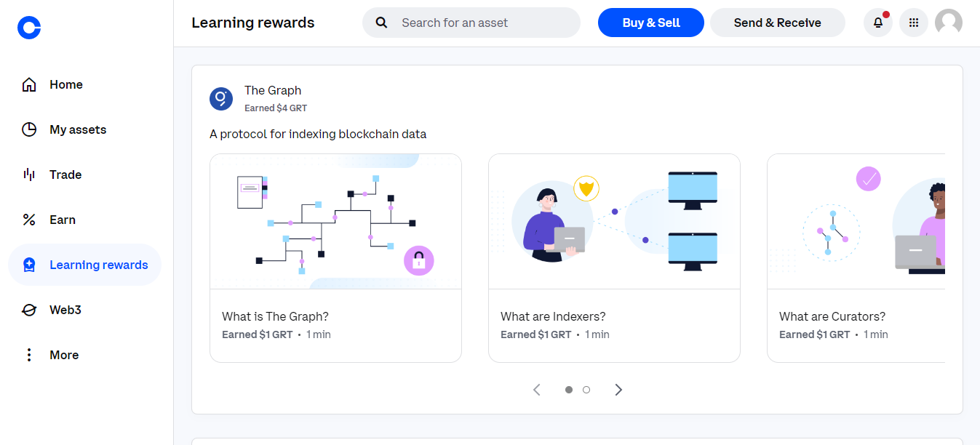This screenshot has width=980, height=445.
Task: Switch to the Learning rewards section
Action: [84, 265]
